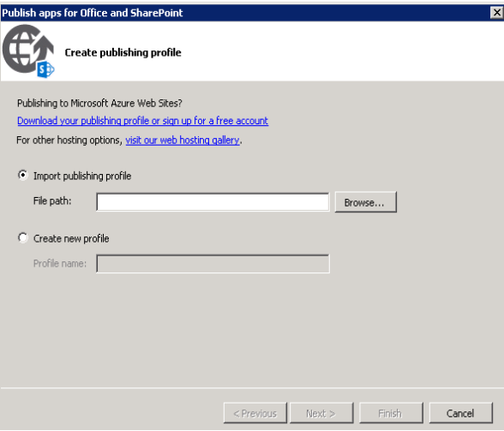Select the Import publishing profile radio button
Screen dimensions: 504x431
click(23, 176)
